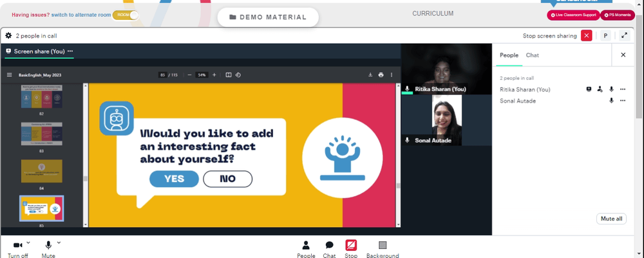
Task: Click the PDF page view vertical scrollbar
Action: 398,155
